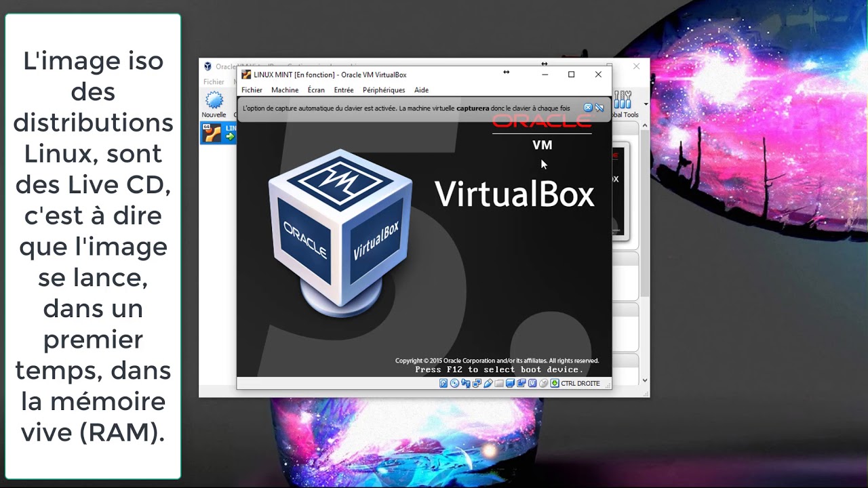Click the display status icon
Image resolution: width=868 pixels, height=488 pixels.
[510, 383]
